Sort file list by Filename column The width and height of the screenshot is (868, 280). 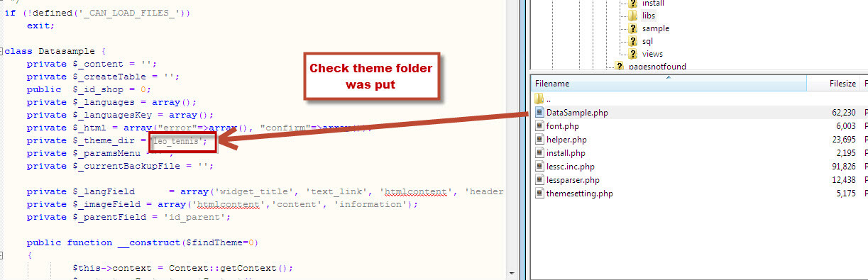(x=669, y=83)
